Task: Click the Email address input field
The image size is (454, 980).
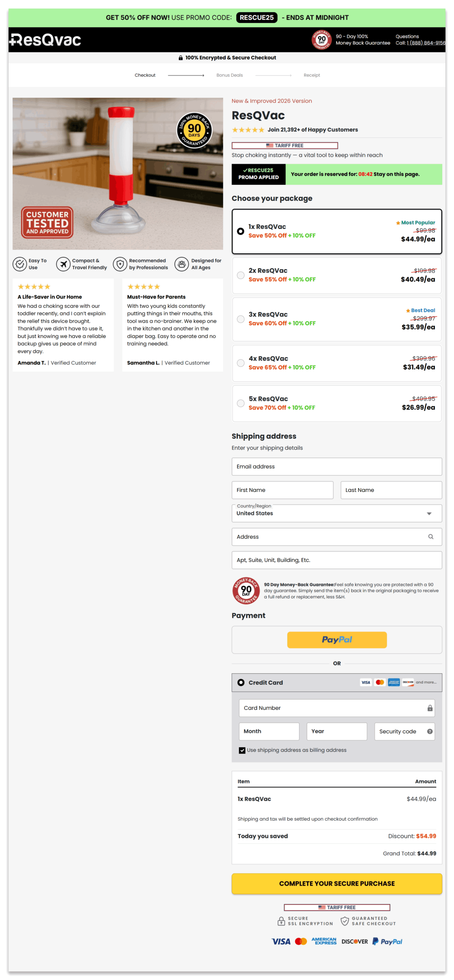Action: click(x=337, y=467)
